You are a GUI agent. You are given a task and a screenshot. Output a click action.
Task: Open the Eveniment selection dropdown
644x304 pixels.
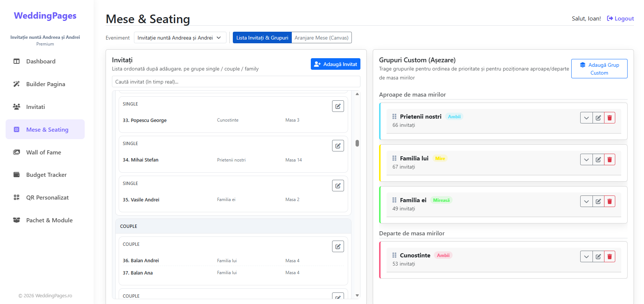(180, 38)
